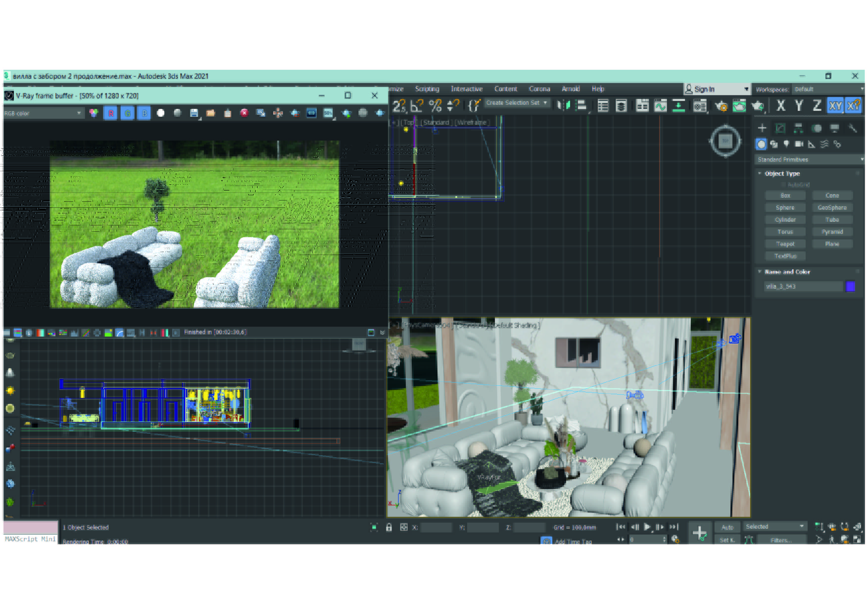Toggle the XY axis constraint button
Image resolution: width=868 pixels, height=614 pixels.
(x=835, y=106)
